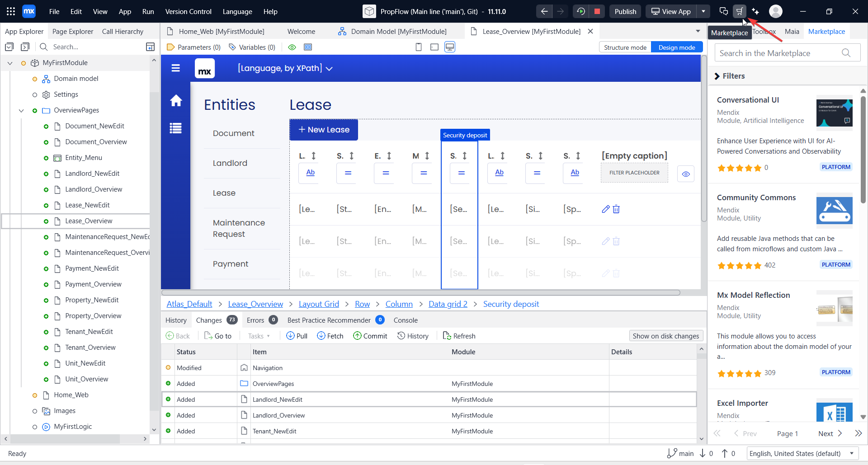Select Tenant_Overview in the App Explorer
Screen dimensions: 868x465
click(90, 348)
